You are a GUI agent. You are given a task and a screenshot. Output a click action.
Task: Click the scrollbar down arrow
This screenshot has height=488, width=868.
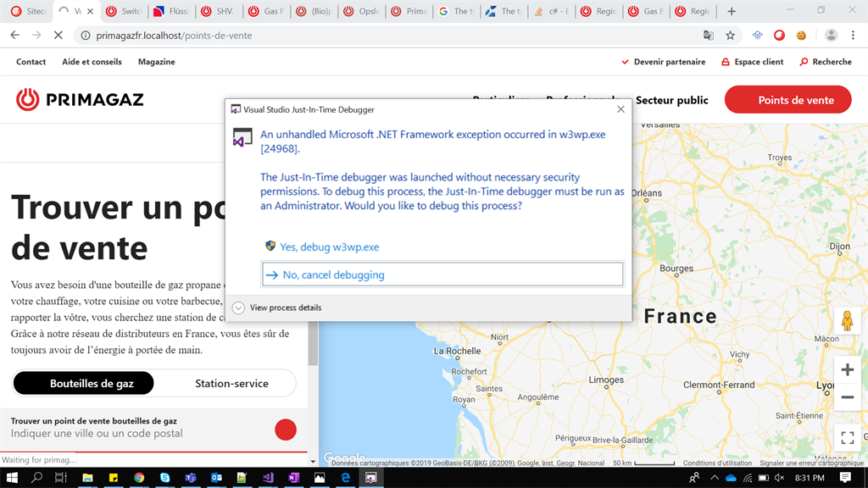[x=313, y=462]
